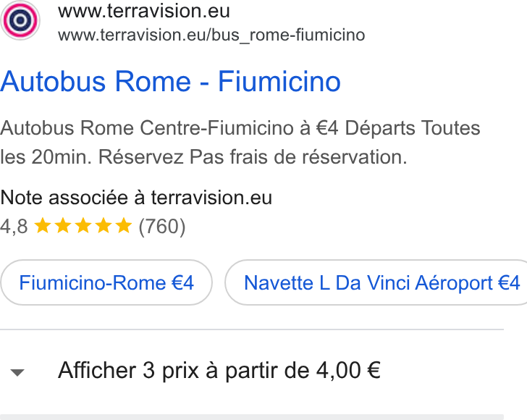This screenshot has height=420, width=527.
Task: Click the first rating star
Action: click(x=43, y=225)
